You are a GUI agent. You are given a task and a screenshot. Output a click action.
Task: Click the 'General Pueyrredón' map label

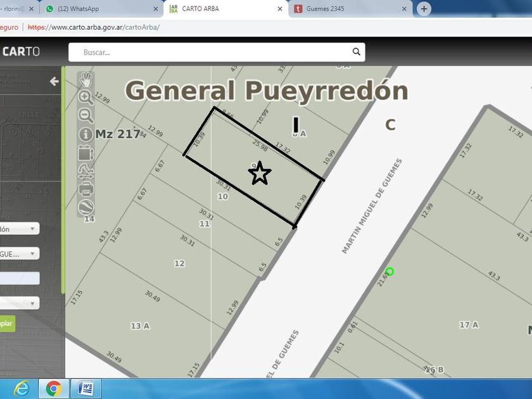click(x=267, y=91)
